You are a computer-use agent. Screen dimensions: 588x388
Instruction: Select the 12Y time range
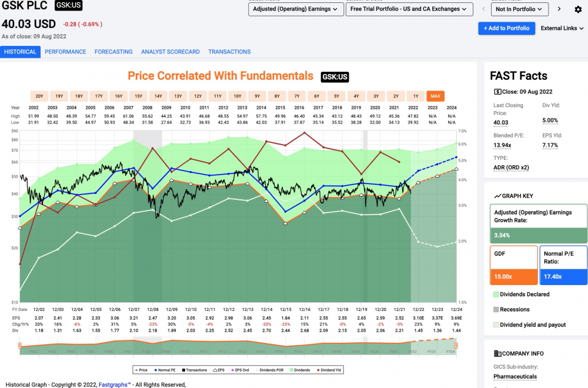click(198, 96)
